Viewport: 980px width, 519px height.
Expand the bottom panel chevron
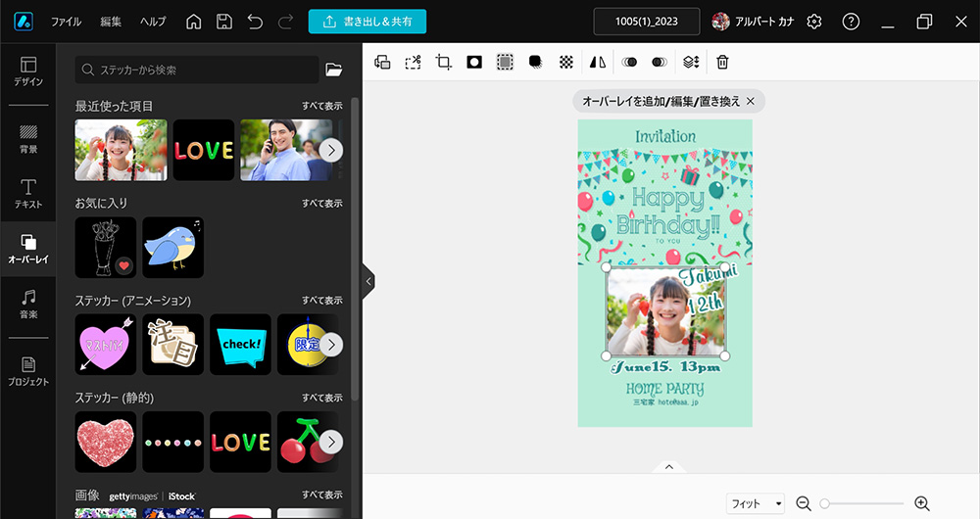coord(669,467)
